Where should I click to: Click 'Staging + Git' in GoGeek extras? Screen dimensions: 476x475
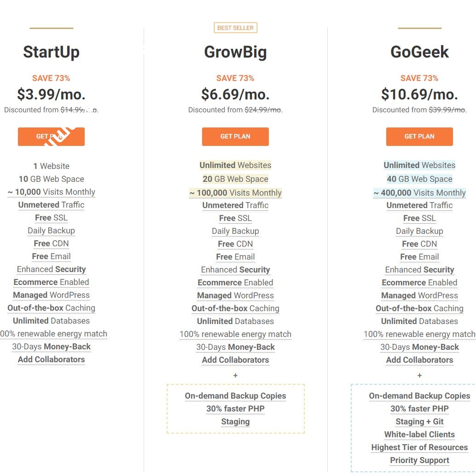(419, 422)
